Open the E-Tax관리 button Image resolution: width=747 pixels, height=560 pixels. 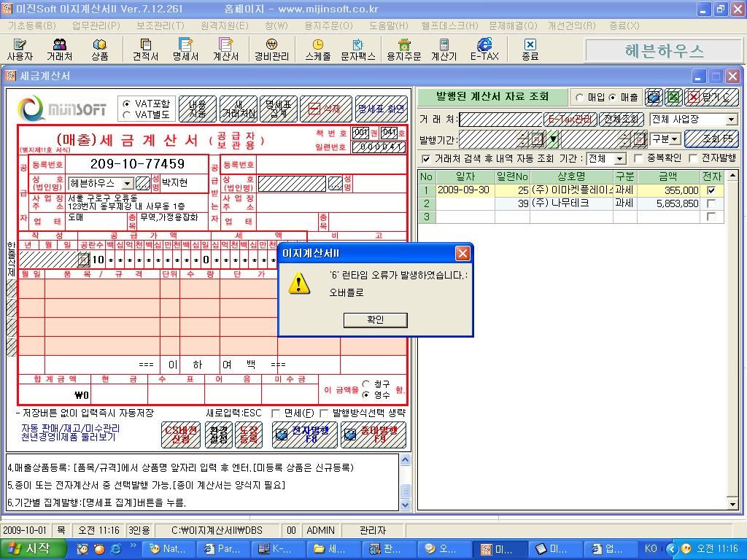point(570,119)
